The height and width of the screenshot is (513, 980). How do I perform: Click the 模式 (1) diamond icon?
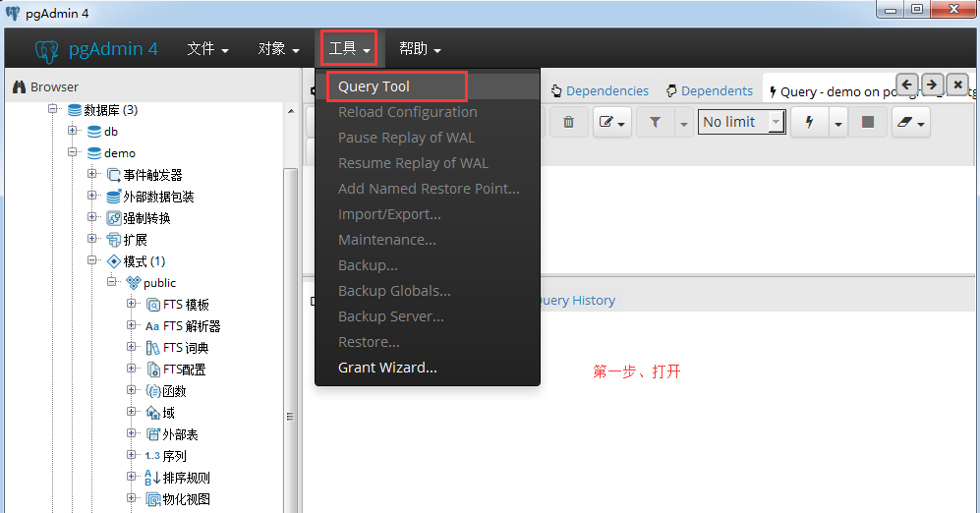pos(114,261)
